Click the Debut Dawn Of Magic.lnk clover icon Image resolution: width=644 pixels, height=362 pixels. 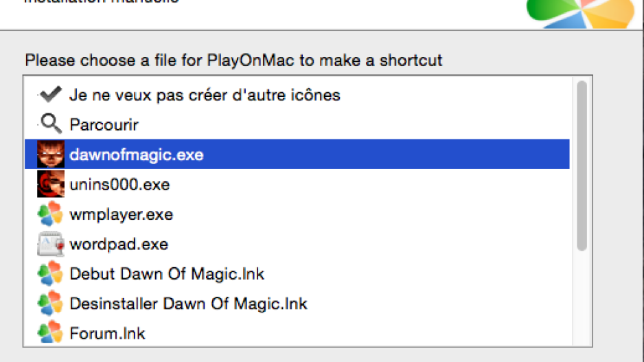pos(51,273)
